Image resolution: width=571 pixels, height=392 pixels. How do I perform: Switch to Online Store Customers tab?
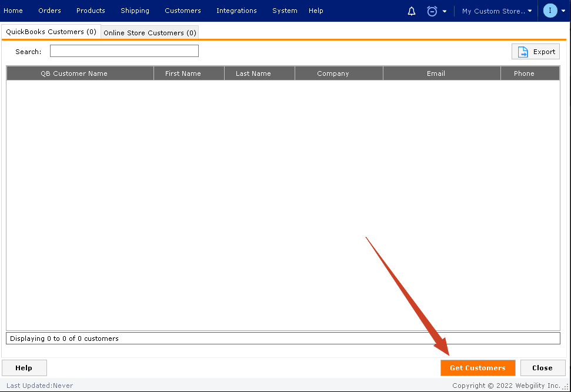click(150, 33)
